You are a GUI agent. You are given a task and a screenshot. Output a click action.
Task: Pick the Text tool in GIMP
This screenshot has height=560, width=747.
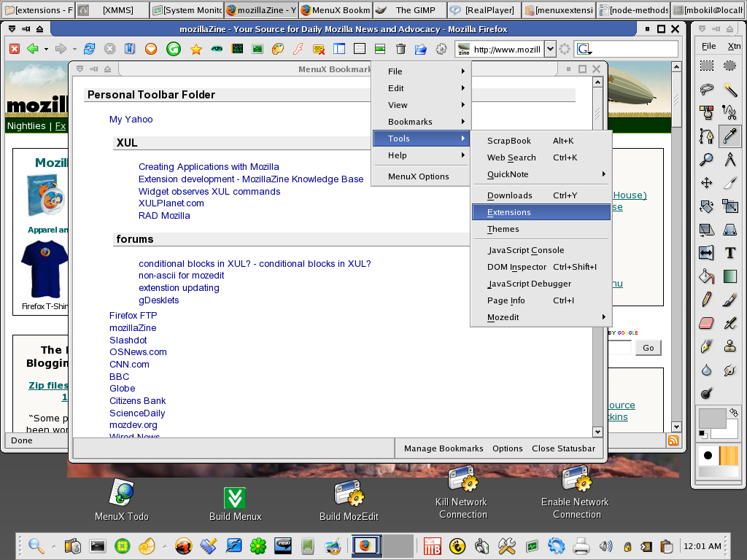click(729, 252)
